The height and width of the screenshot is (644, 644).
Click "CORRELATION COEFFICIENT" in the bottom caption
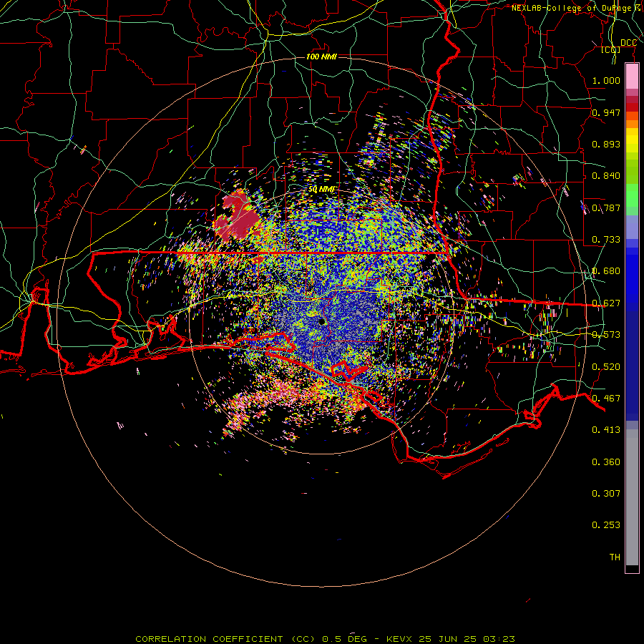coord(209,639)
